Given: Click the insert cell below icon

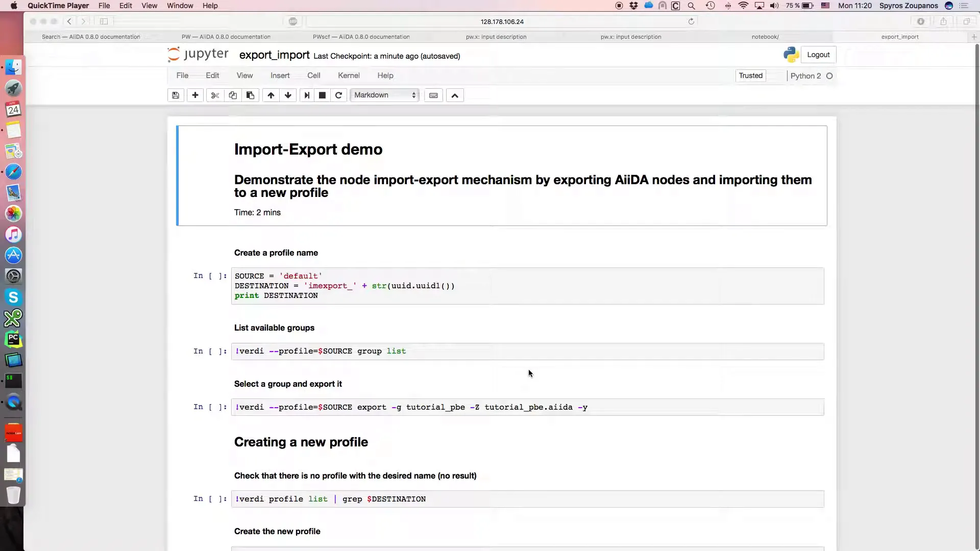Looking at the screenshot, I should click(194, 95).
